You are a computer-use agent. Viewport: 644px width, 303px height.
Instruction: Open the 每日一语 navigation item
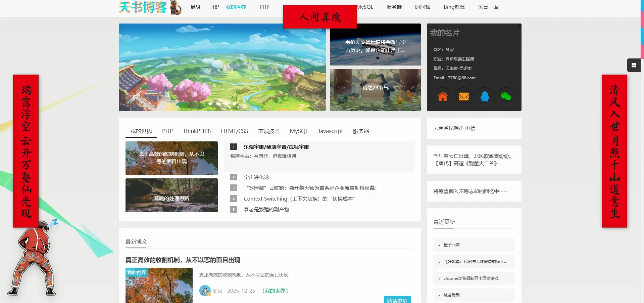[x=488, y=7]
